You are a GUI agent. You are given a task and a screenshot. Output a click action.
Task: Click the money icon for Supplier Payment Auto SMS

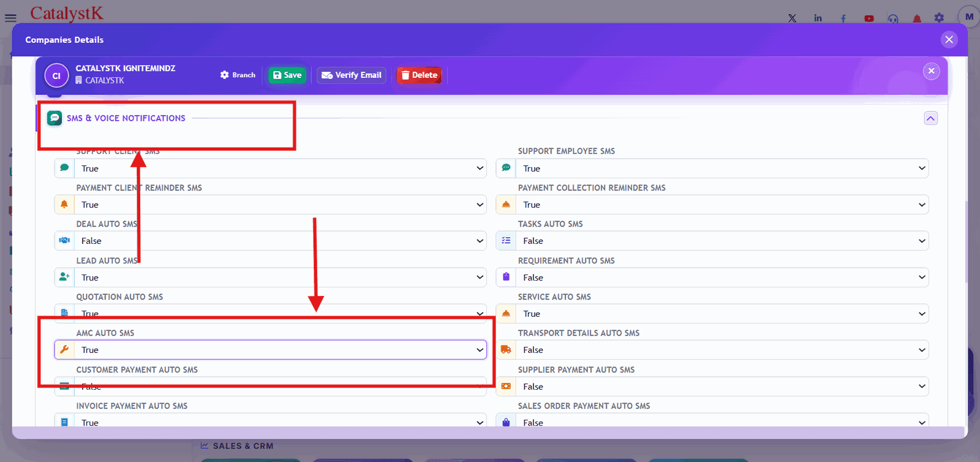(506, 386)
